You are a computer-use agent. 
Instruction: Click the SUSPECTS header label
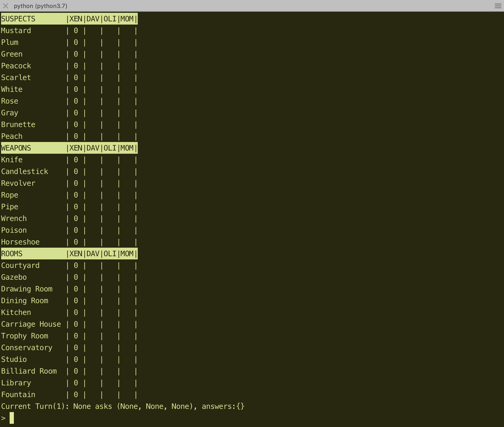point(18,19)
